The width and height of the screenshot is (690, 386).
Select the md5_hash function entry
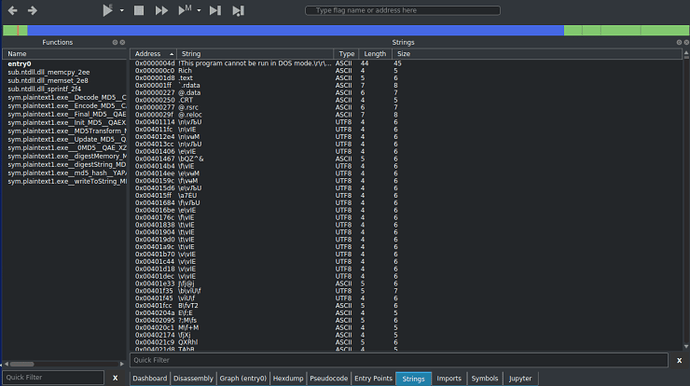(65, 173)
